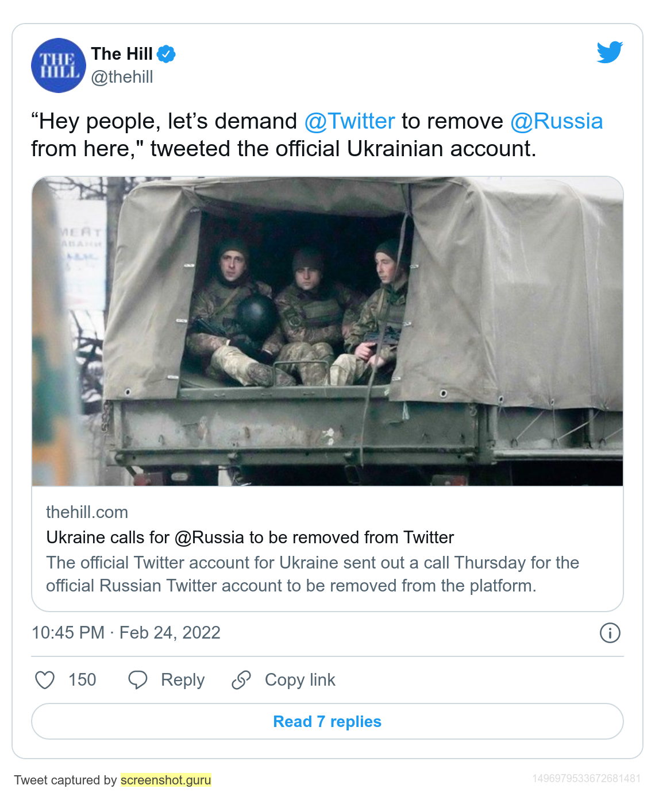
Task: Open the @Twitter mention
Action: click(349, 121)
